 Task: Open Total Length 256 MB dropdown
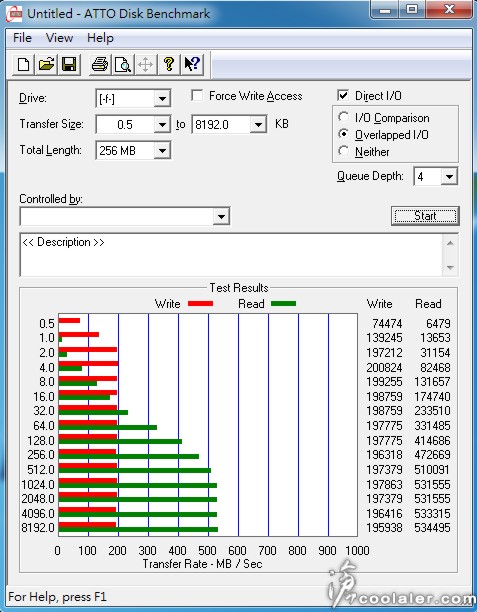162,151
